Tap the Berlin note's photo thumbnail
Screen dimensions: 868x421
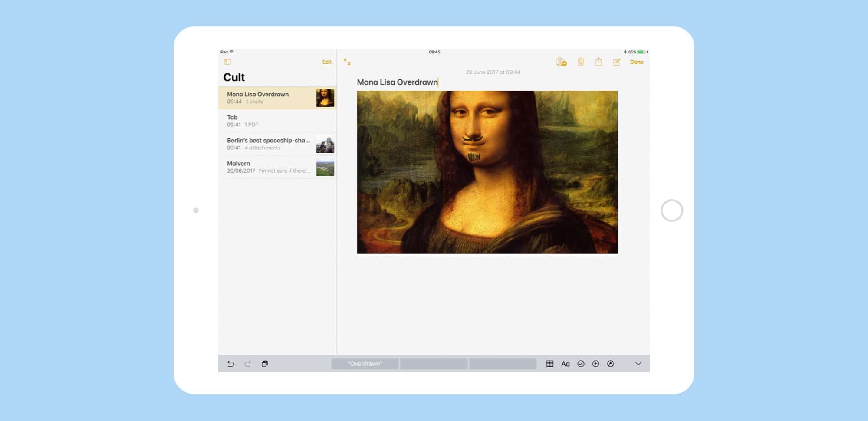click(x=325, y=144)
